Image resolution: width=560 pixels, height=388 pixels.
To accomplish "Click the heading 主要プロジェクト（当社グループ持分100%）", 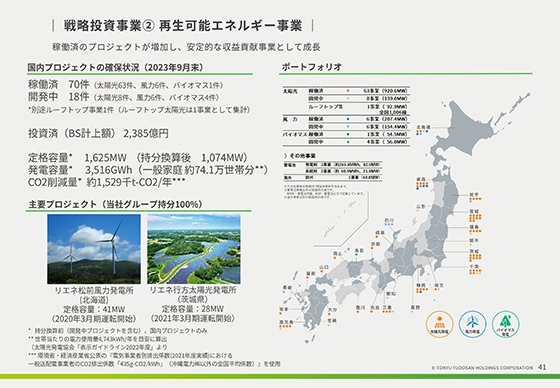I will coord(115,204).
